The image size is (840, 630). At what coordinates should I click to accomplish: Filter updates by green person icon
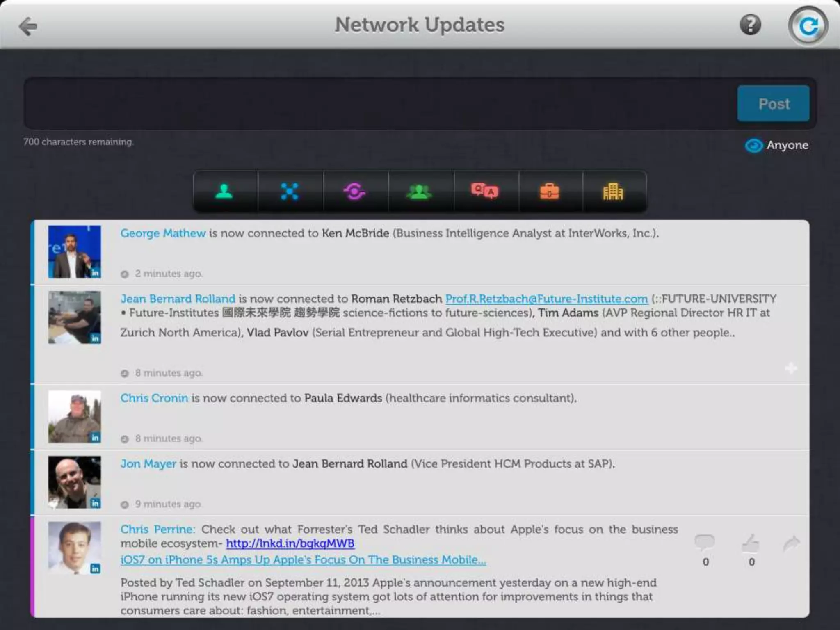pos(224,192)
